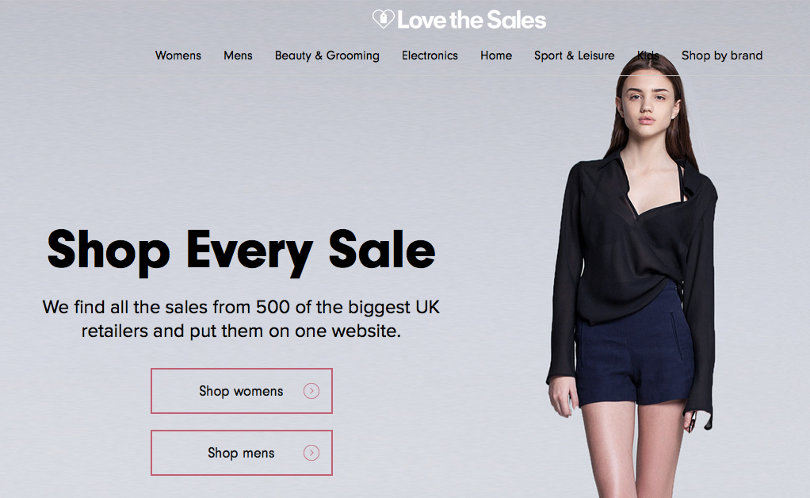Image resolution: width=810 pixels, height=498 pixels.
Task: Click the Shop Every Sale headline
Action: [x=241, y=251]
